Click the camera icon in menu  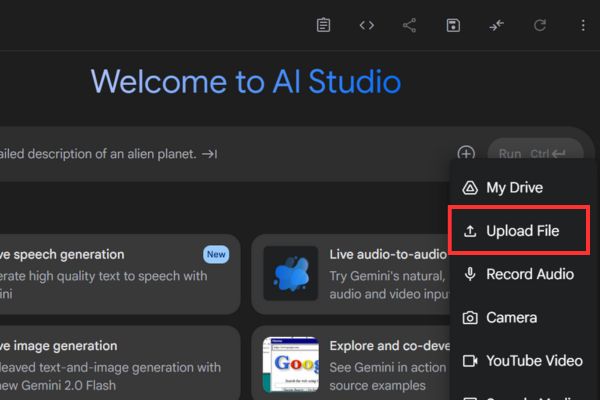click(470, 318)
